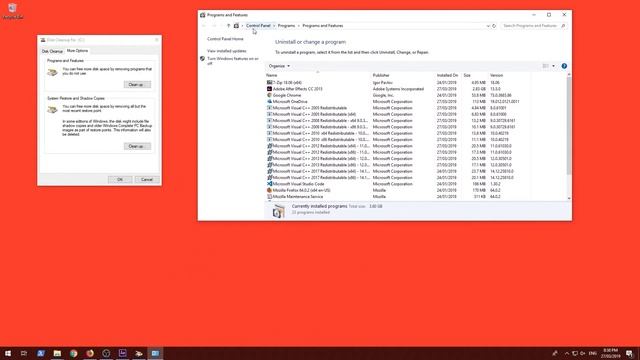Click the change view icon
640x360 pixels.
[545, 66]
